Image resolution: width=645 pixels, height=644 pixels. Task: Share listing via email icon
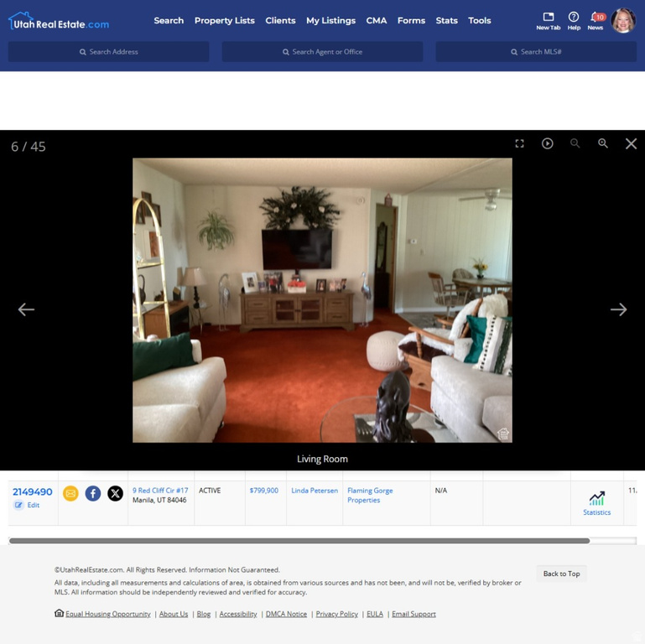click(x=70, y=494)
